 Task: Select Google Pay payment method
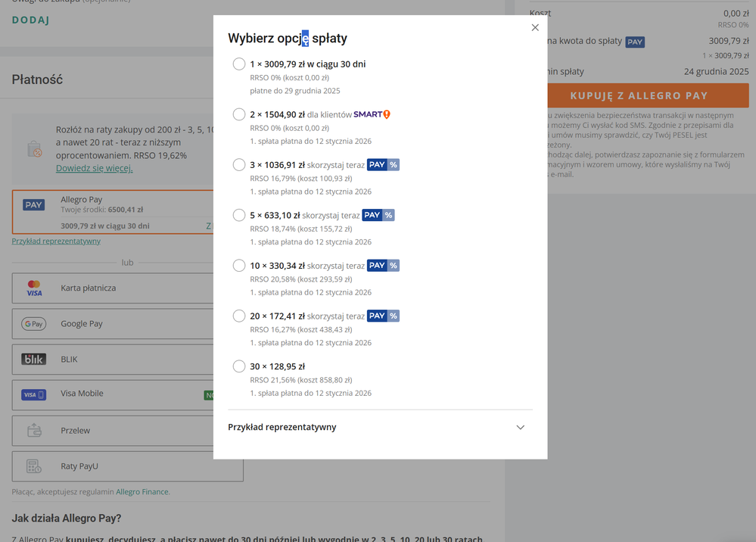(81, 324)
